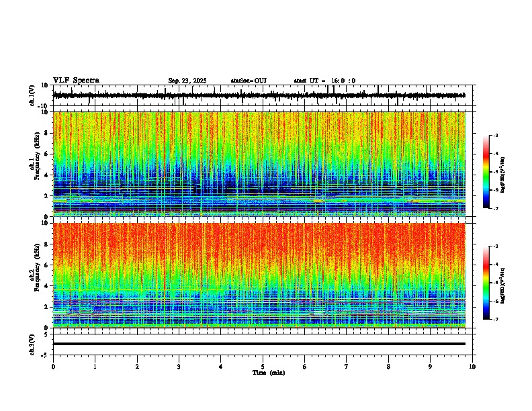This screenshot has width=532, height=411.
Task: Select the "start UT = 16: 0 : 0" text
Action: point(324,81)
